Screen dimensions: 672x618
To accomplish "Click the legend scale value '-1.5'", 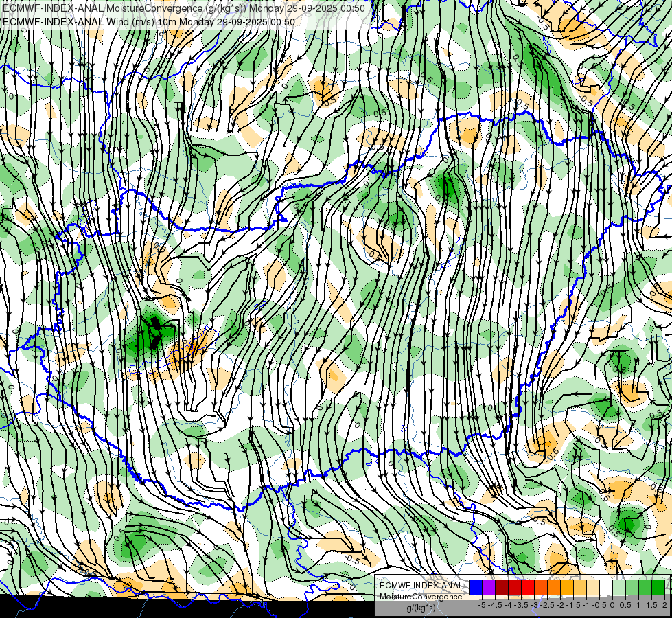I will point(573,605).
